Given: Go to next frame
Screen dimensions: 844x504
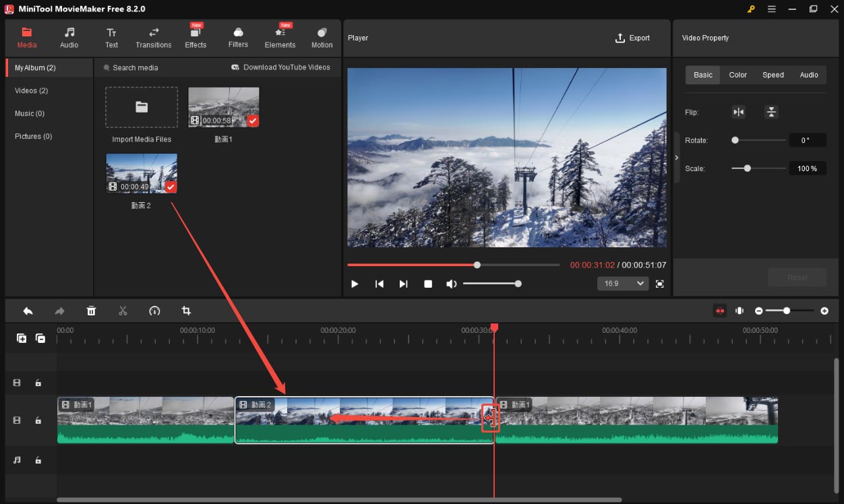Looking at the screenshot, I should 403,284.
